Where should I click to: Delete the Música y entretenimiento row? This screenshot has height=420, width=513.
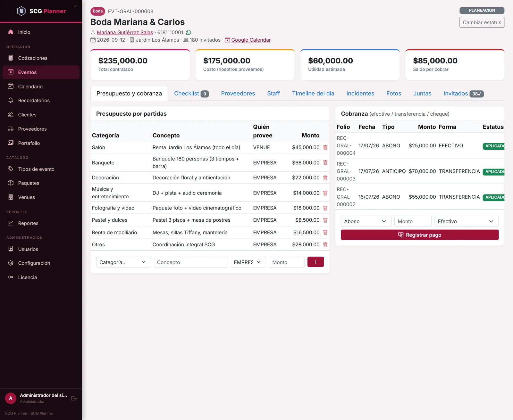325,193
